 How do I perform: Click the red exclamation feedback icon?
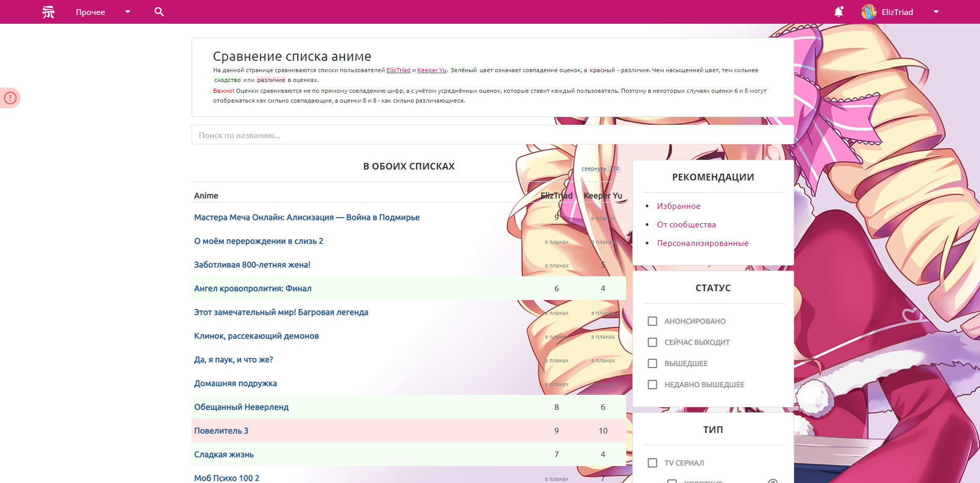click(10, 98)
